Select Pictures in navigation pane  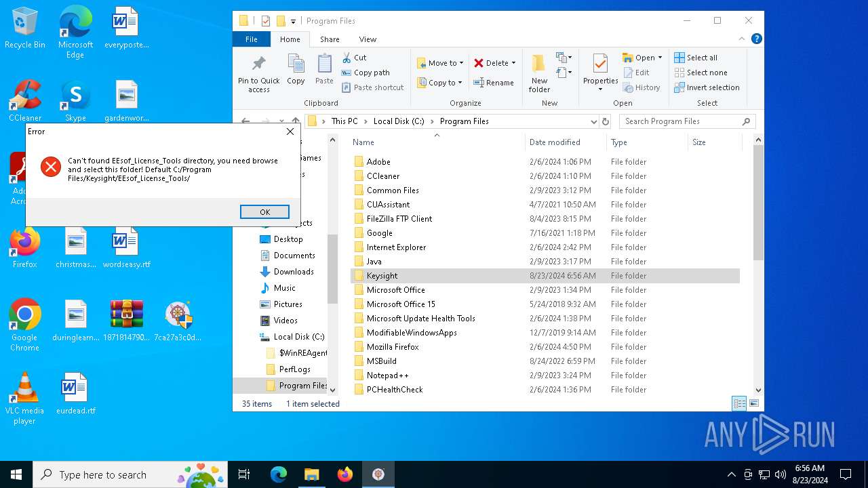[x=281, y=304]
